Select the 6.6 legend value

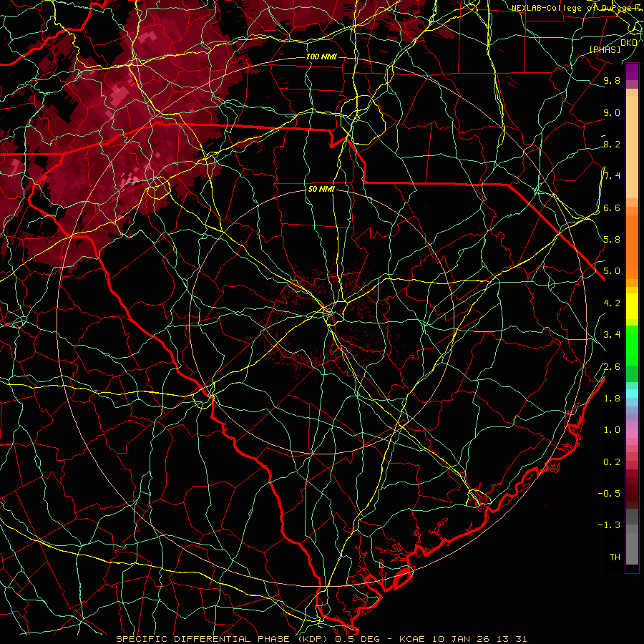[612, 208]
